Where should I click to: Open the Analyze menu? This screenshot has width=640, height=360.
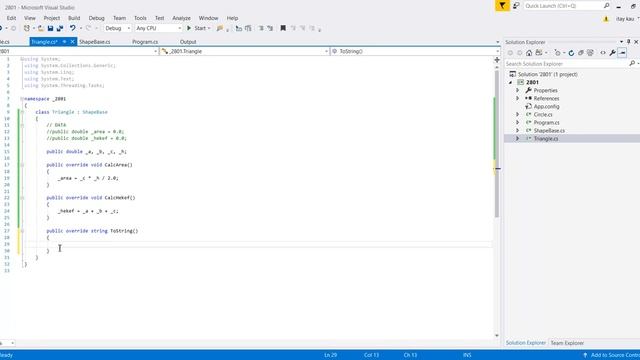(182, 18)
